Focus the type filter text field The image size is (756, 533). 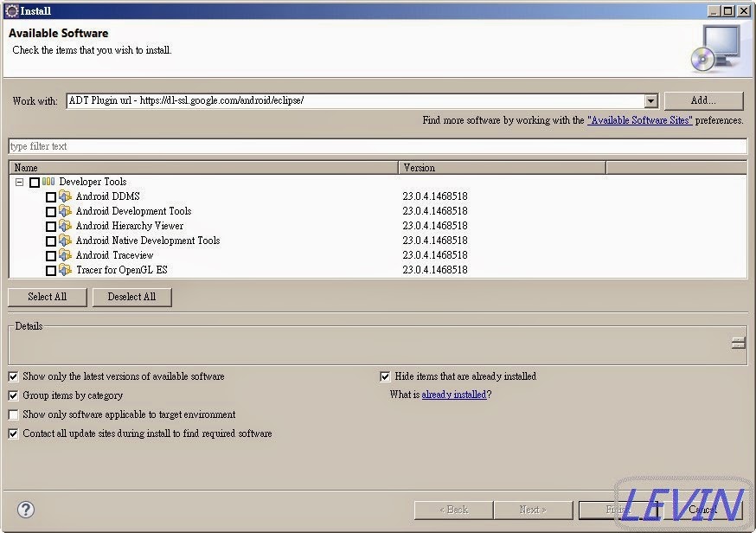(x=377, y=146)
